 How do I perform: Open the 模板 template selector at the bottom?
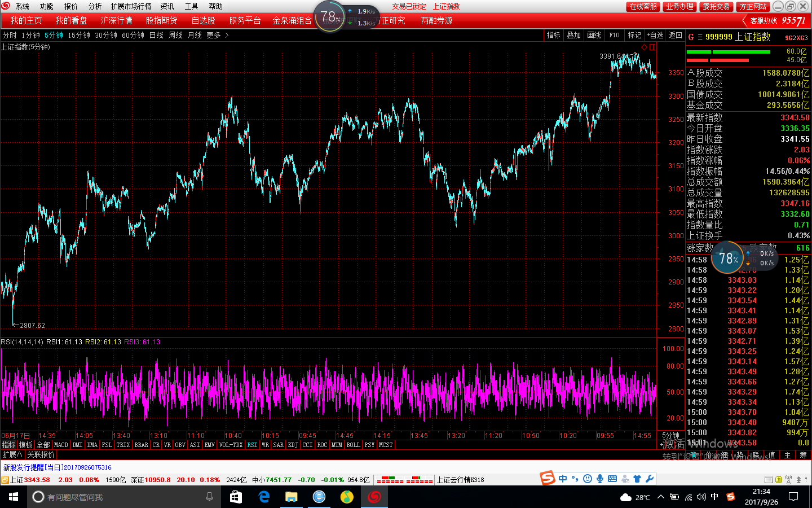[26, 445]
